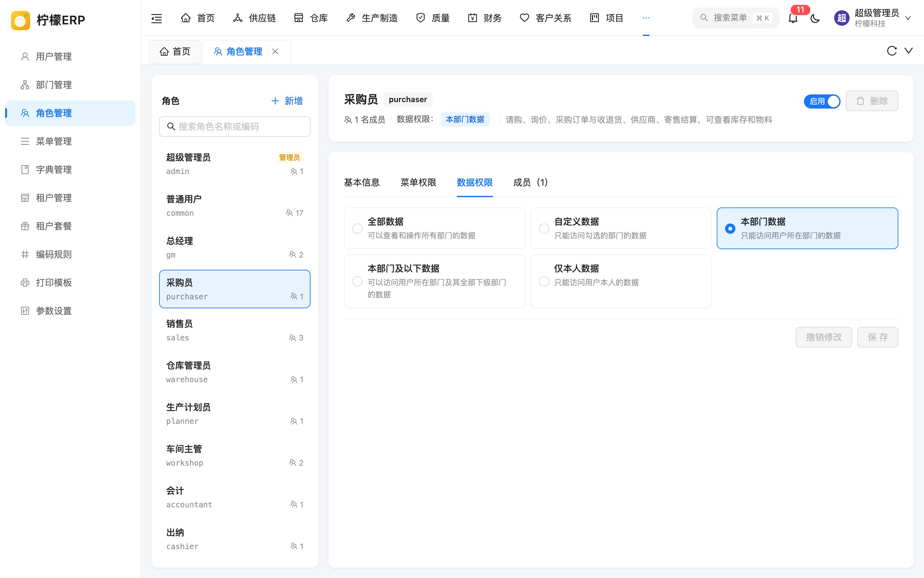Switch to the 数据权限 tab
The image size is (924, 578).
pos(475,183)
